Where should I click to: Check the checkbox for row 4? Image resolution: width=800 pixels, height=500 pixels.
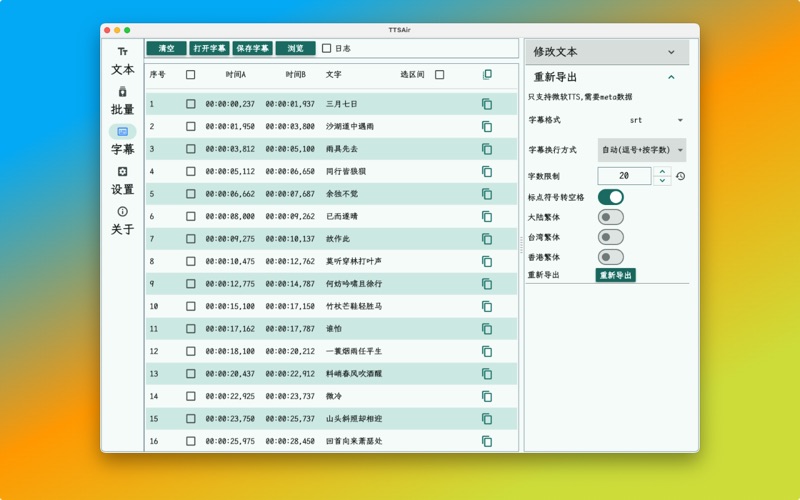tap(190, 171)
